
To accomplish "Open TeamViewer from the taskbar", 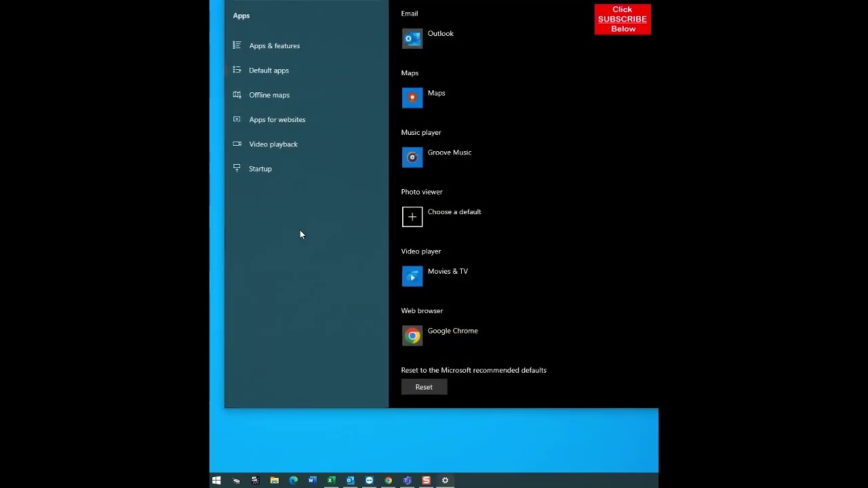I will tap(369, 480).
